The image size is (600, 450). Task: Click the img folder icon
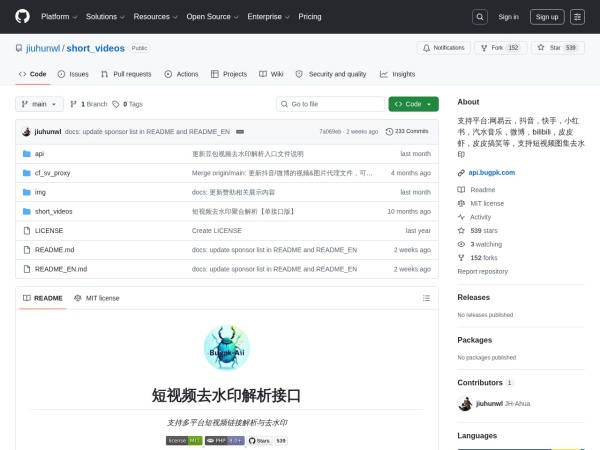[26, 192]
